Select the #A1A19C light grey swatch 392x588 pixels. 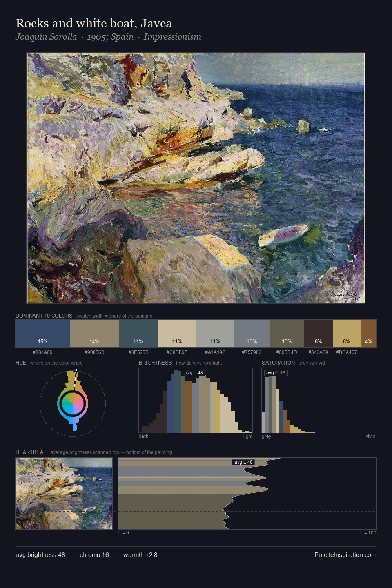tap(215, 334)
